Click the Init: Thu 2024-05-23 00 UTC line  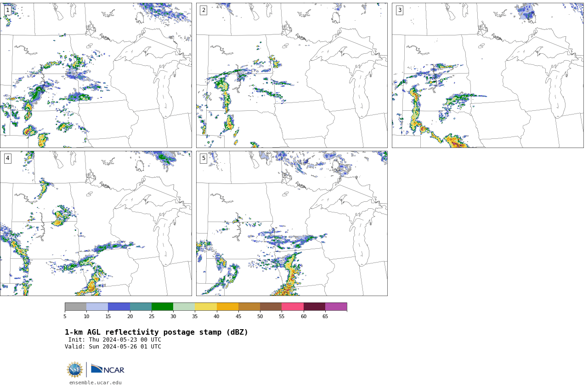click(x=115, y=340)
